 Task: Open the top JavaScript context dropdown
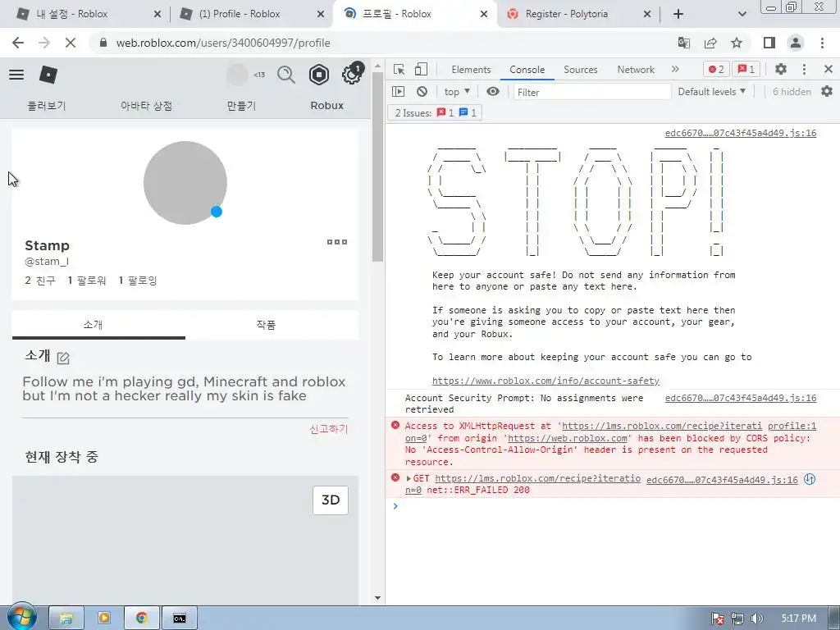click(457, 92)
